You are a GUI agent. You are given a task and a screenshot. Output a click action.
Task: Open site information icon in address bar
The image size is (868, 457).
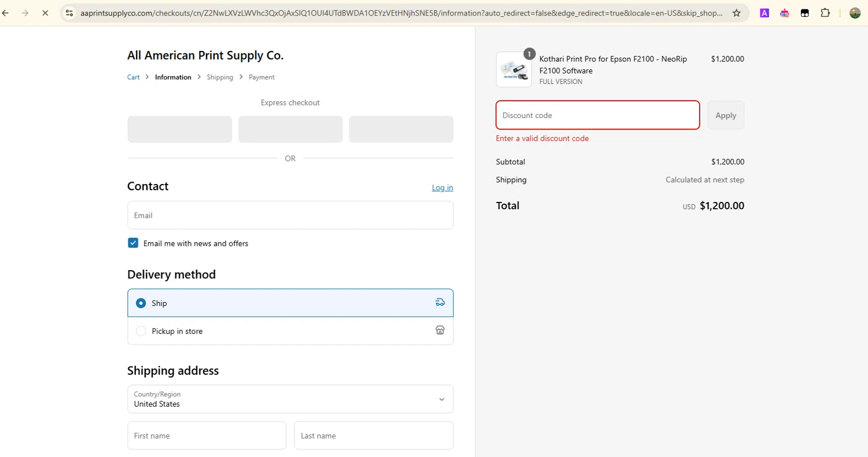tap(69, 13)
